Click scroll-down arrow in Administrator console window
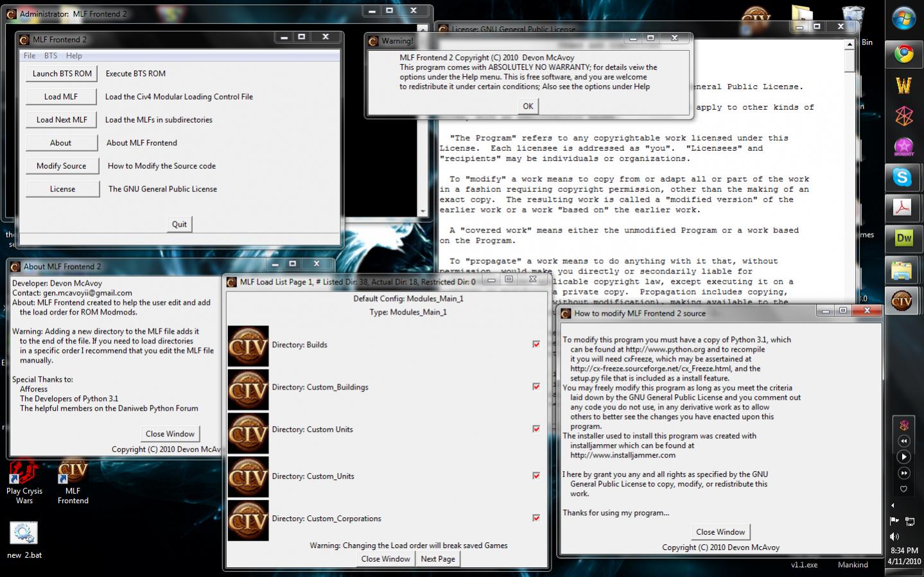Screen dimensions: 924x577 [422, 211]
